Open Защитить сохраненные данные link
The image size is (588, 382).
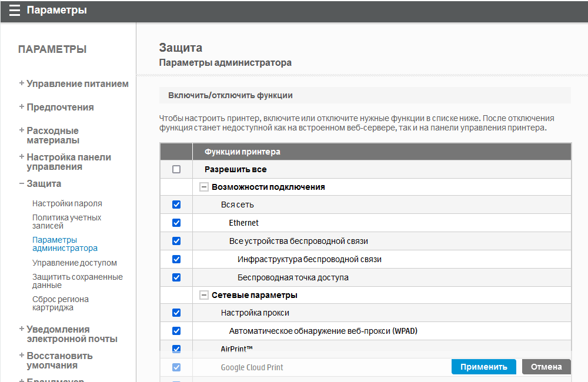77,281
